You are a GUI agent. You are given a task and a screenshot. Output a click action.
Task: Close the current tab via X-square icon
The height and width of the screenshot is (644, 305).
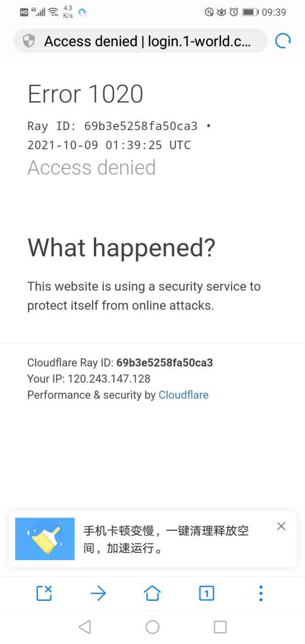pos(44,593)
